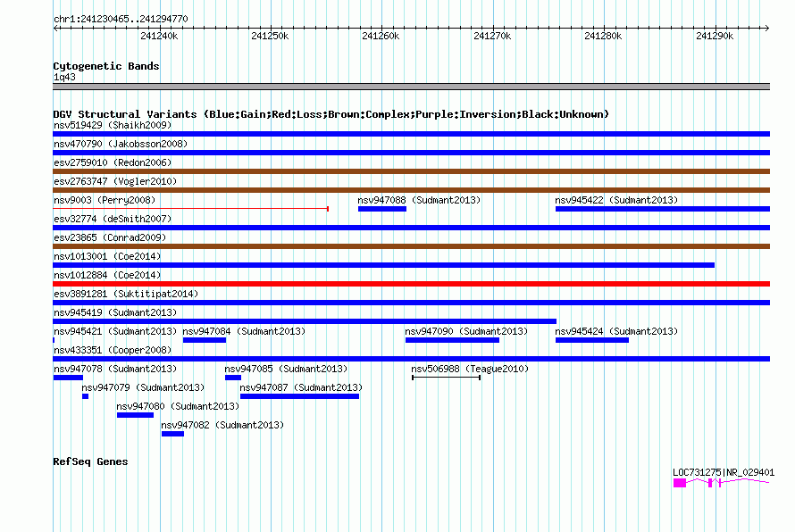Viewport: 795px width, 532px height.
Task: Click the esv23865 (Conrad2009) label
Action: click(110, 237)
